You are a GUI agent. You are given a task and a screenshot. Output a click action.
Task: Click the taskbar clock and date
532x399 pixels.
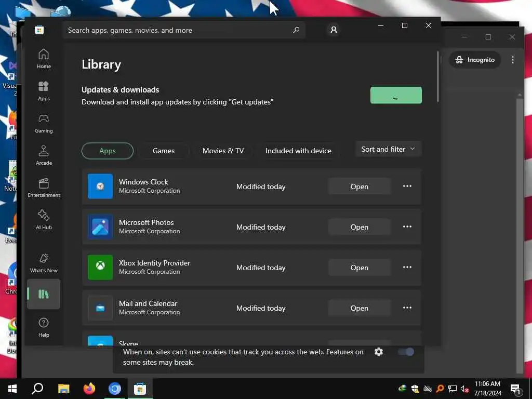pos(487,389)
